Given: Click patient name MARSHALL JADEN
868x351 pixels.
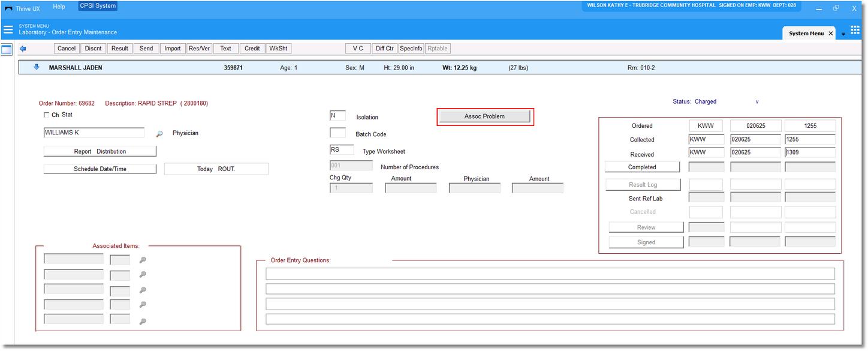Looking at the screenshot, I should tap(76, 68).
